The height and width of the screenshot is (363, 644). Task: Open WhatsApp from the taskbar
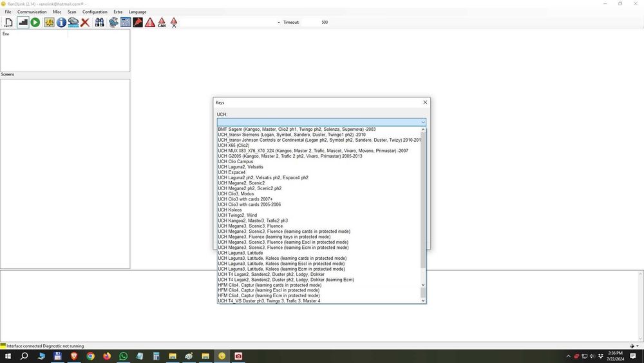[123, 356]
